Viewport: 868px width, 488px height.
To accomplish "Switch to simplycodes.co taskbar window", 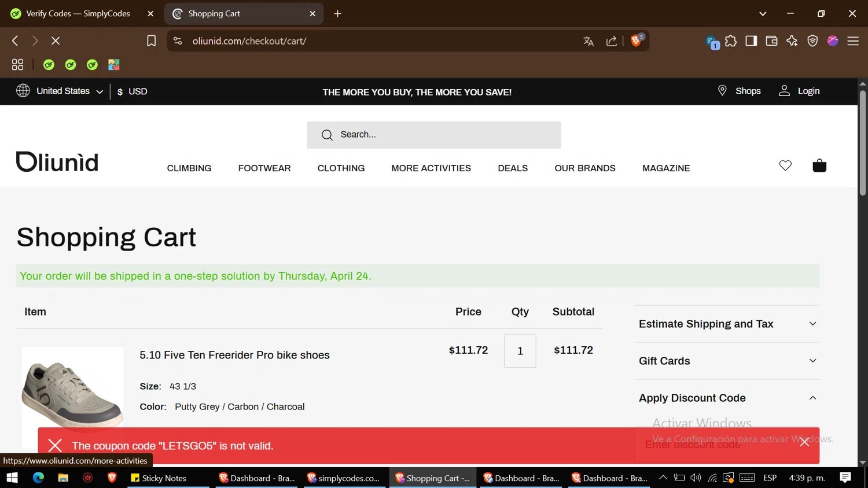I will tap(344, 478).
